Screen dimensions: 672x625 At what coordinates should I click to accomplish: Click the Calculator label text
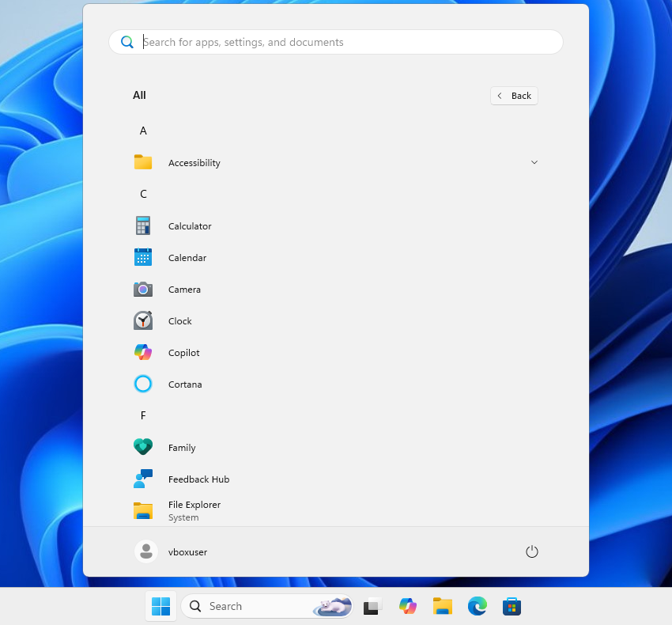tap(190, 226)
